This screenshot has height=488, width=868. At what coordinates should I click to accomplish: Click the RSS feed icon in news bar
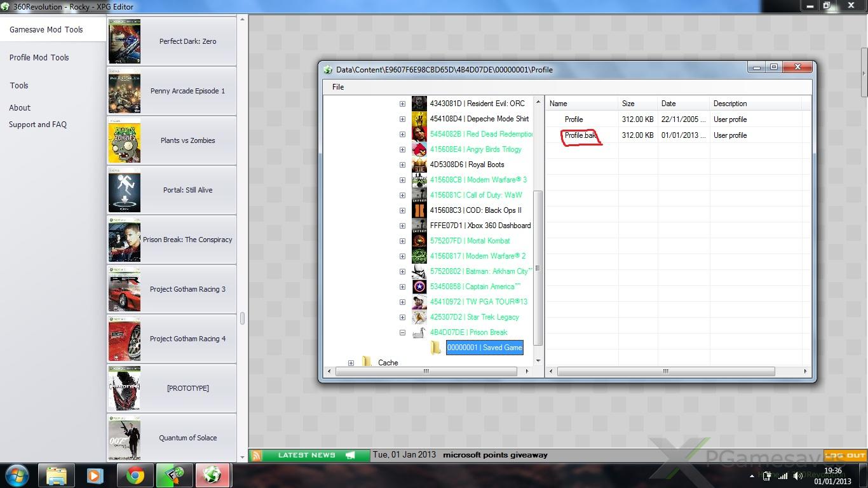(256, 455)
